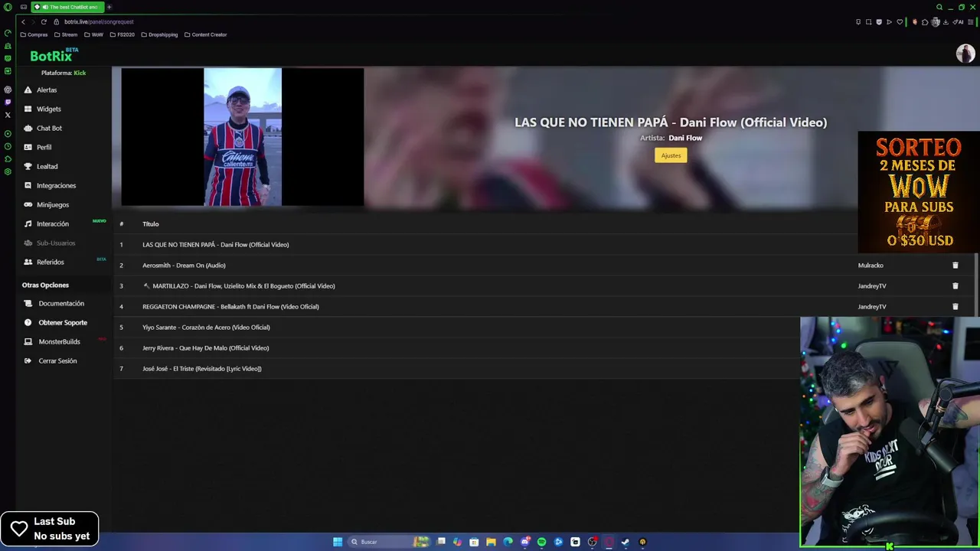The width and height of the screenshot is (980, 551).
Task: Click the Kick platform label
Action: coord(80,73)
